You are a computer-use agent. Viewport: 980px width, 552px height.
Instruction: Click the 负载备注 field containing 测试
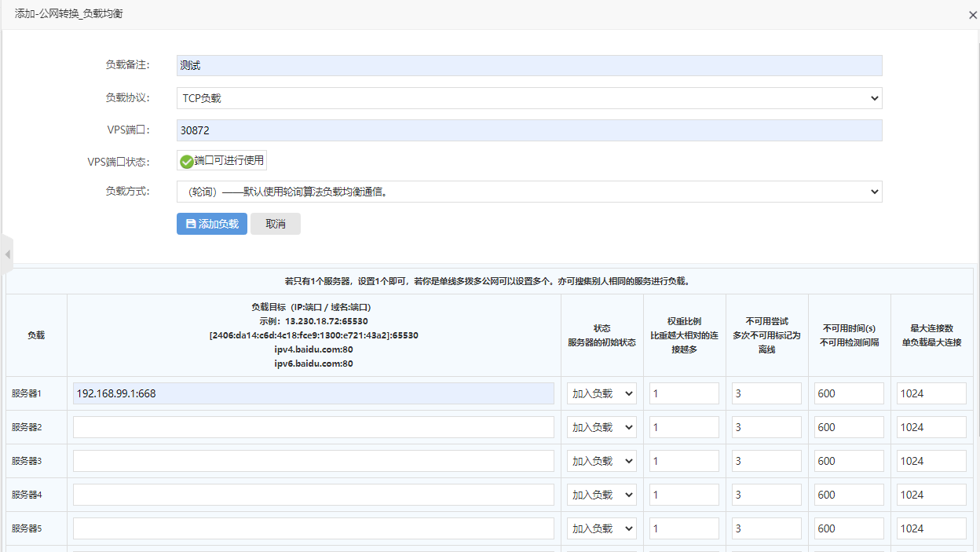click(x=528, y=65)
